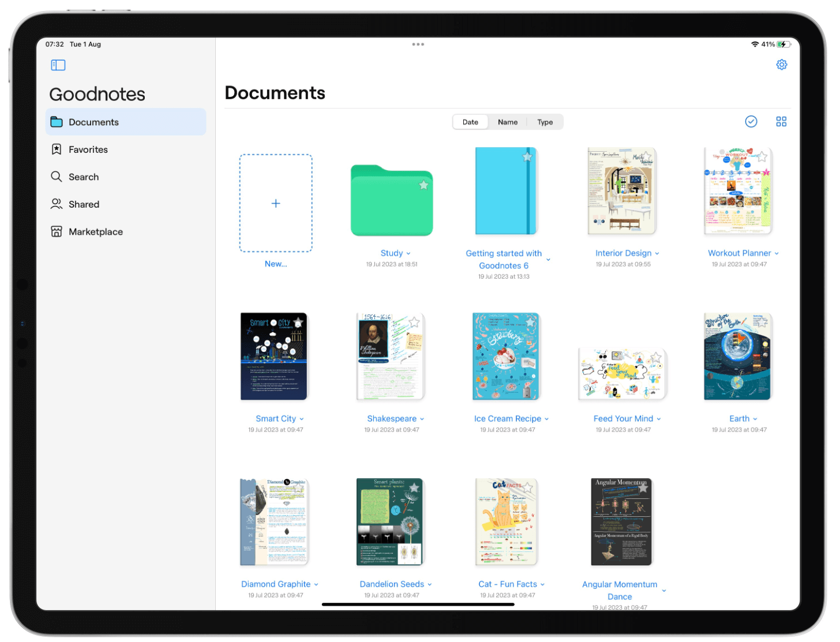Open the Documents section in the sidebar
This screenshot has height=642, width=840.
point(93,122)
